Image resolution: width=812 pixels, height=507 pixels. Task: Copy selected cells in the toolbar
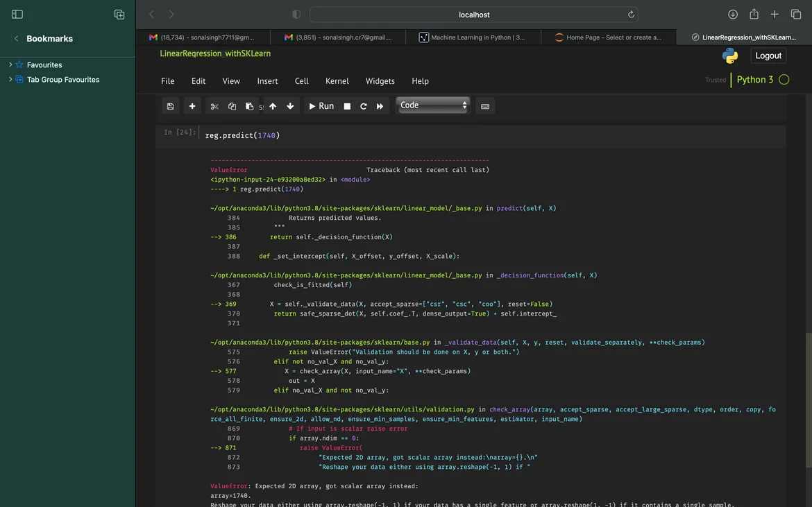point(232,106)
